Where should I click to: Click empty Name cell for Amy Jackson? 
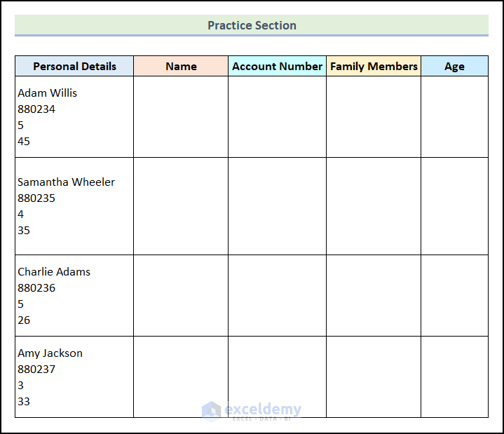181,377
